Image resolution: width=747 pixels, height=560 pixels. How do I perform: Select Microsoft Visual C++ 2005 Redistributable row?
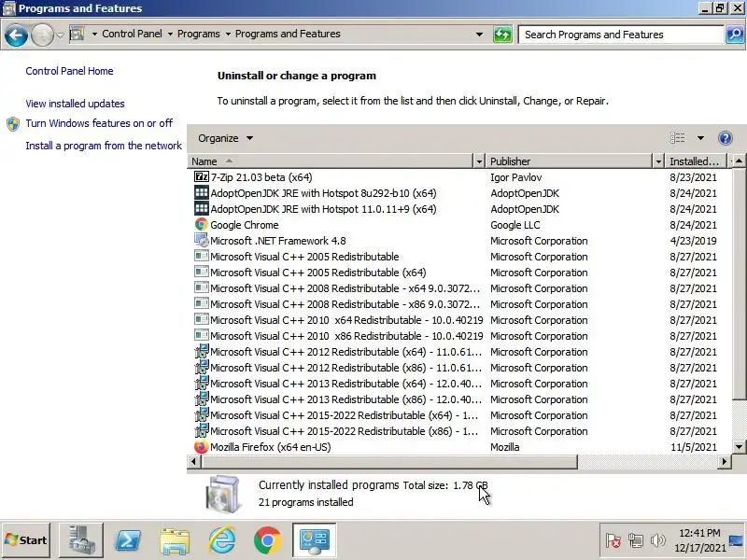(x=459, y=256)
